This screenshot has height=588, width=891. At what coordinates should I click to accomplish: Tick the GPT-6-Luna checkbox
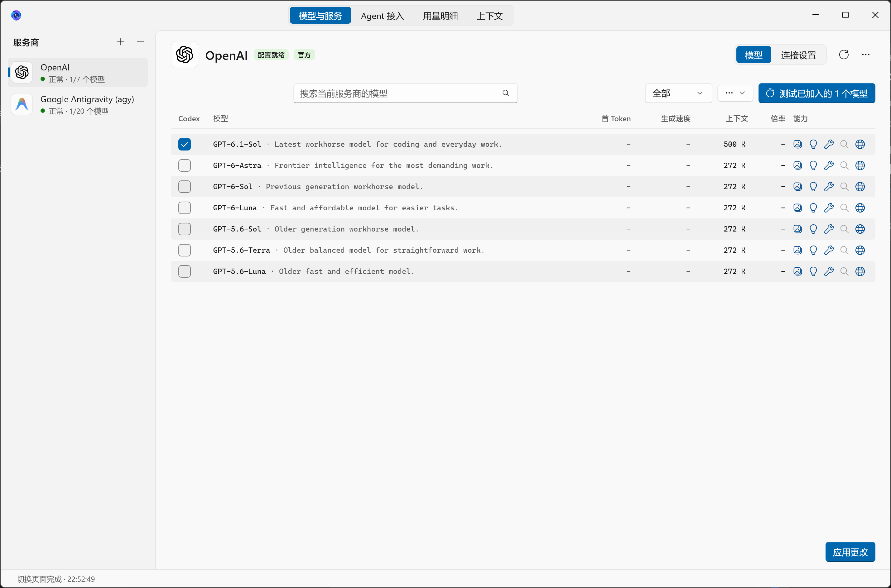point(185,208)
